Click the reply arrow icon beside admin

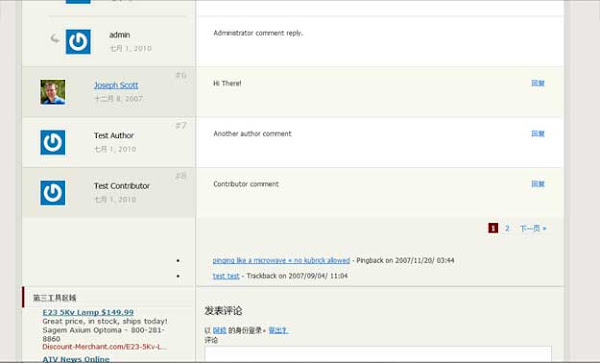55,38
